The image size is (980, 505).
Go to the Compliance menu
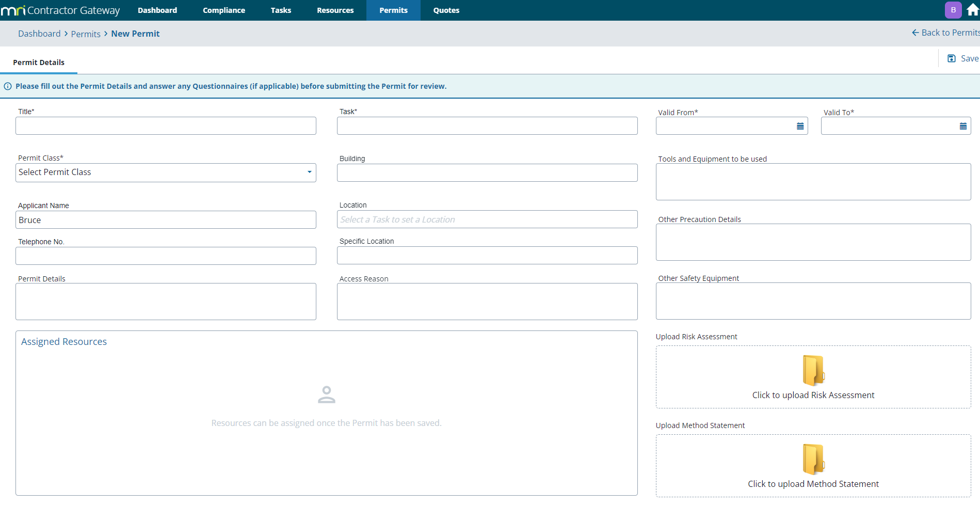224,10
